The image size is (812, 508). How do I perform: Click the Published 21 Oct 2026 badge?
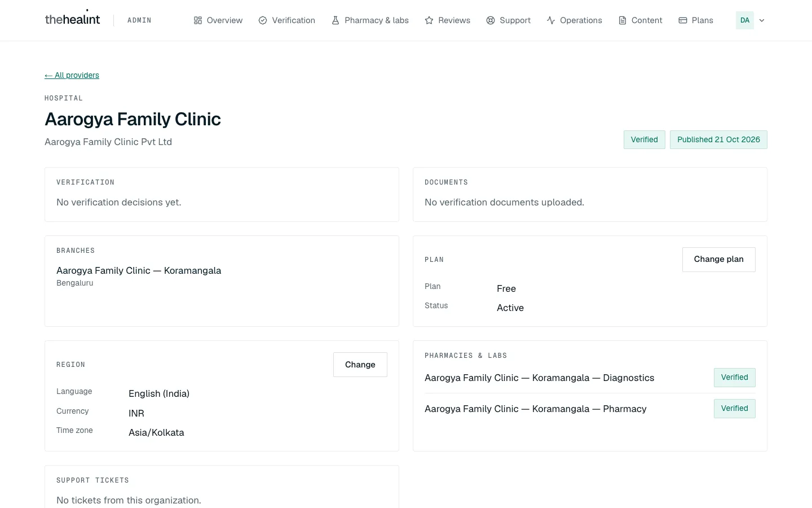pos(718,140)
